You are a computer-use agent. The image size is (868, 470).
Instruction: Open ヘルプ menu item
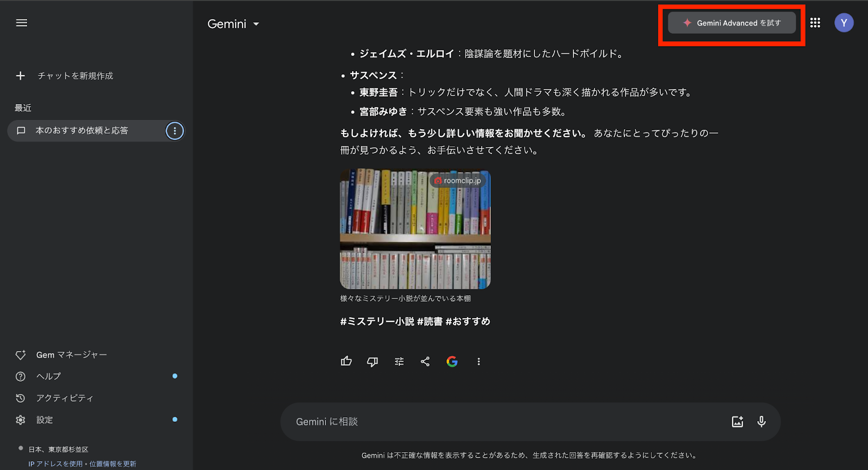[48, 377]
